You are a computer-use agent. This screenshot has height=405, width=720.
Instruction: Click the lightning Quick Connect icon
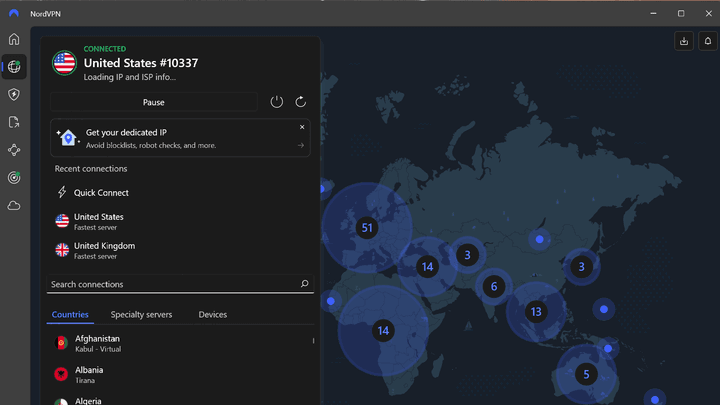pyautogui.click(x=62, y=192)
